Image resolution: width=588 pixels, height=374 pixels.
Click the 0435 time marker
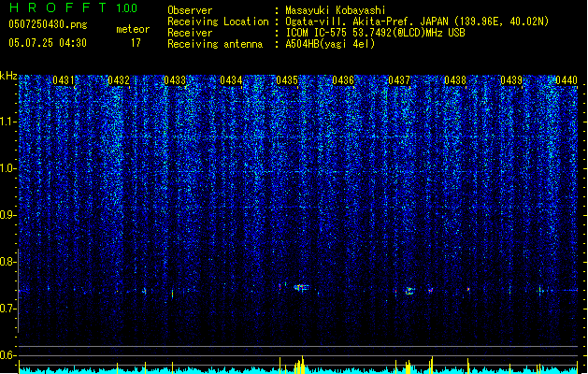(287, 80)
